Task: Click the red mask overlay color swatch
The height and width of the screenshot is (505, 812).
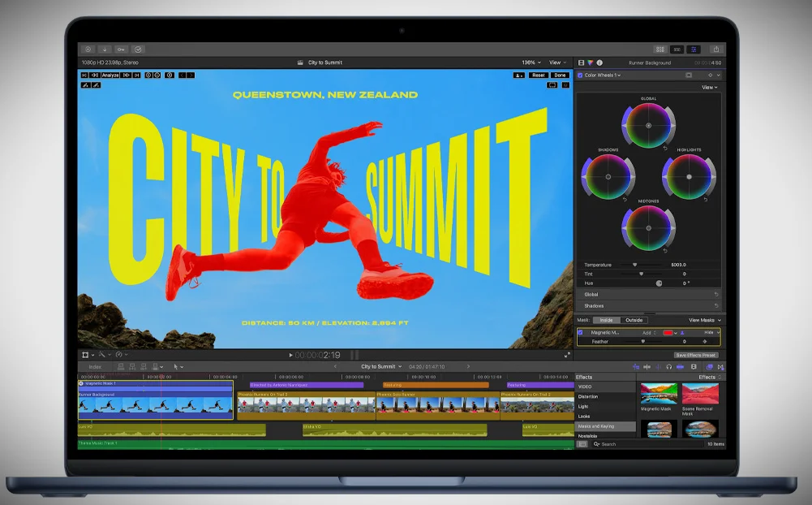Action: tap(668, 333)
